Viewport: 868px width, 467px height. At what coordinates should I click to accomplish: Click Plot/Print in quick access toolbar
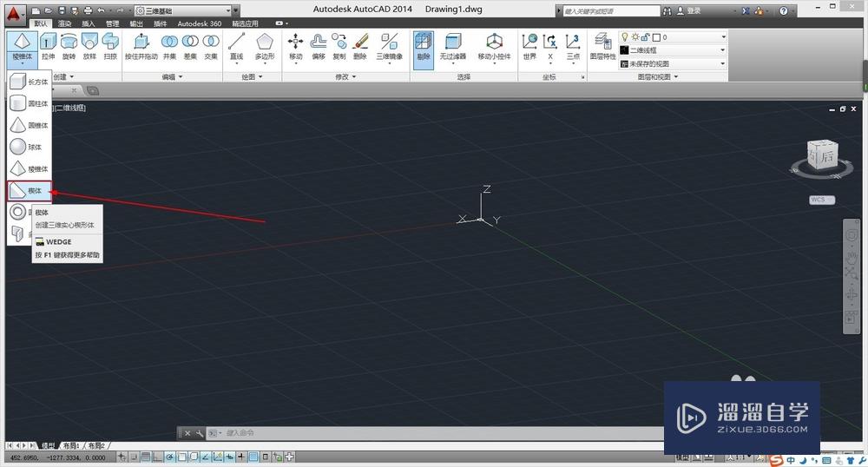(88, 10)
